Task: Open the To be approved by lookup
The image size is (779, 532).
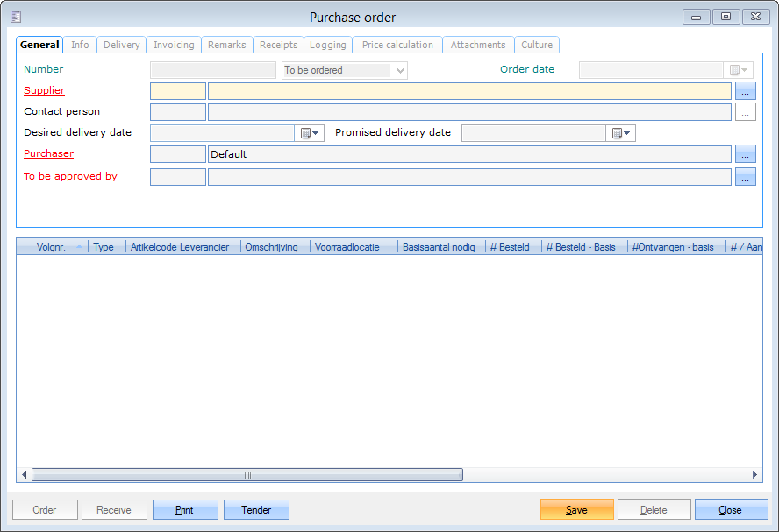Action: tap(745, 177)
